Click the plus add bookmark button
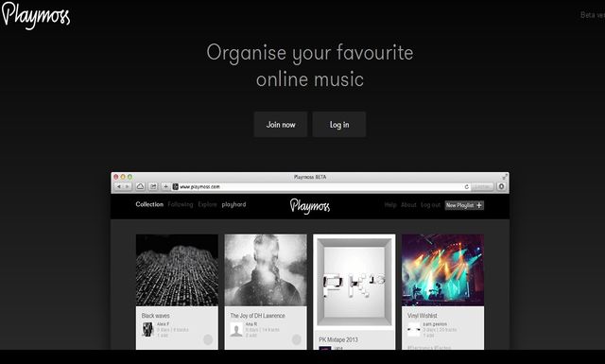The width and height of the screenshot is (605, 364). point(165,187)
